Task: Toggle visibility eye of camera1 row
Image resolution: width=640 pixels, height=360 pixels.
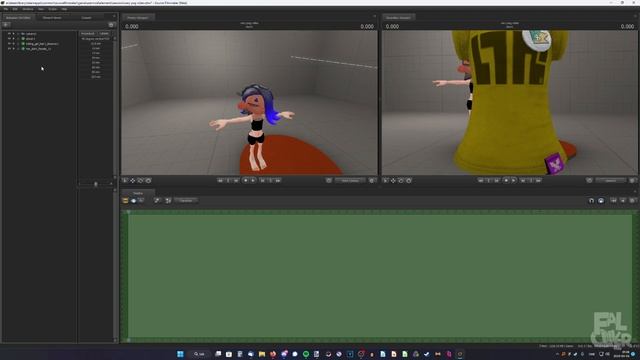Action: tap(9, 33)
